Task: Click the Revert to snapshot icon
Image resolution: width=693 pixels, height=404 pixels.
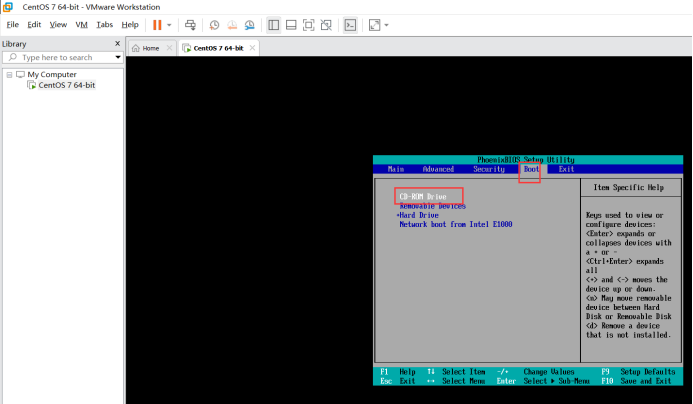Action: [x=232, y=24]
